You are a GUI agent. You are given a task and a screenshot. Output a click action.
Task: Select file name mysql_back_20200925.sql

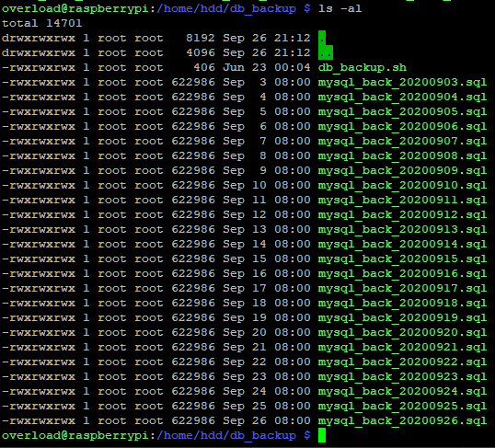click(402, 407)
